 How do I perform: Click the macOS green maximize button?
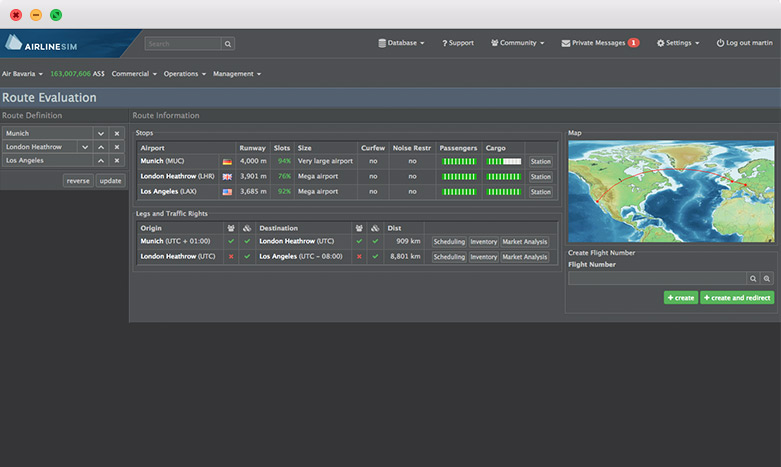(56, 15)
